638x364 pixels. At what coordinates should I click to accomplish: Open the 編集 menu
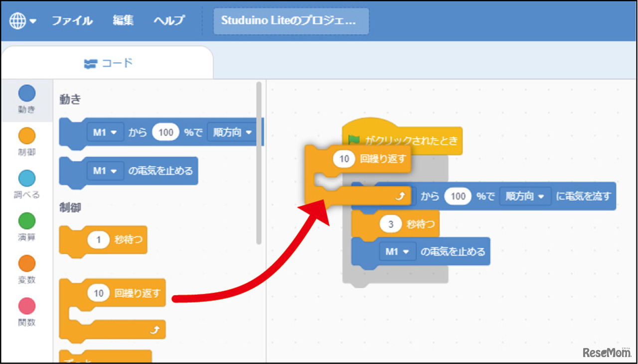(123, 20)
